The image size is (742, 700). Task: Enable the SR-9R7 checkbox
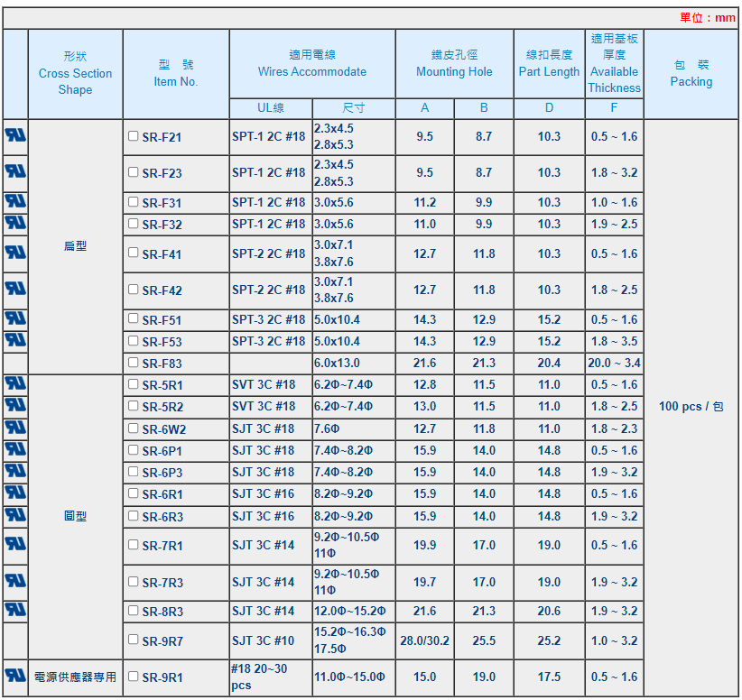click(134, 640)
